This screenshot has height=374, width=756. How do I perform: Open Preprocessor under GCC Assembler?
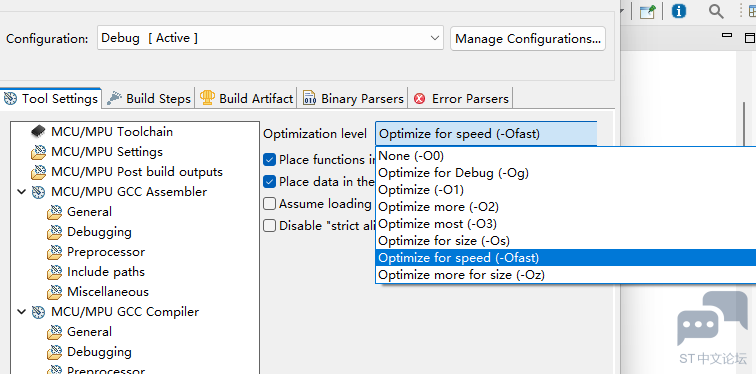click(x=106, y=252)
